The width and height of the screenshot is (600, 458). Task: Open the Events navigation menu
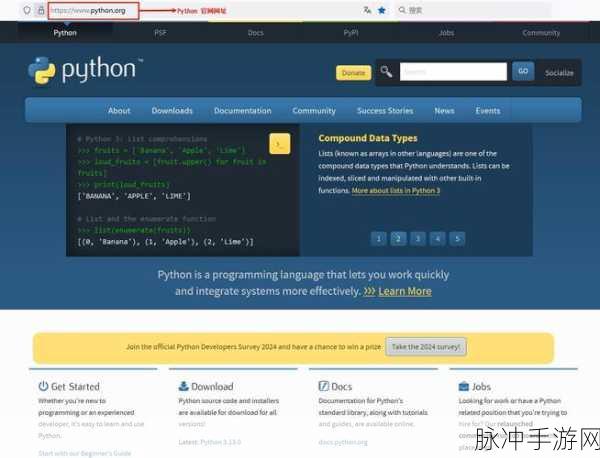coord(488,111)
